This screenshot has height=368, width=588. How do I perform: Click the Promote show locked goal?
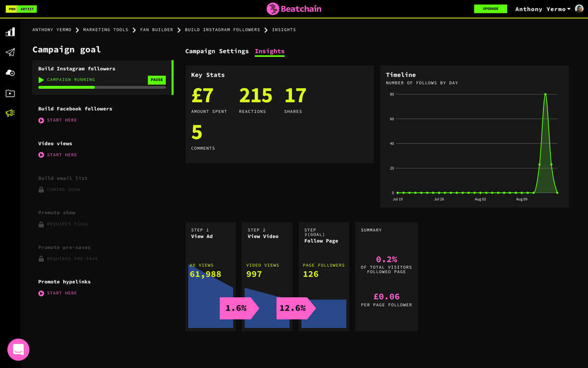(x=57, y=213)
